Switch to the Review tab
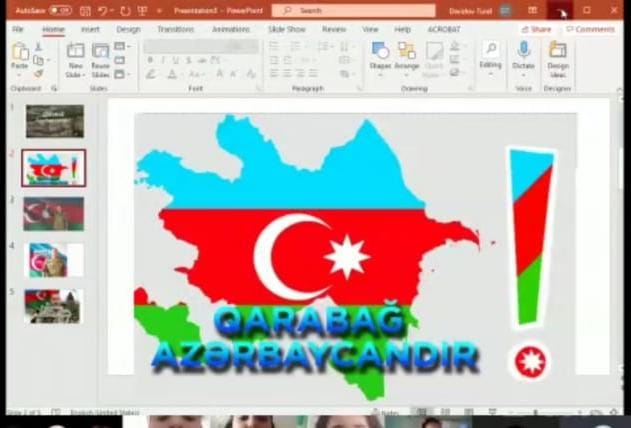The height and width of the screenshot is (428, 631). coord(334,29)
